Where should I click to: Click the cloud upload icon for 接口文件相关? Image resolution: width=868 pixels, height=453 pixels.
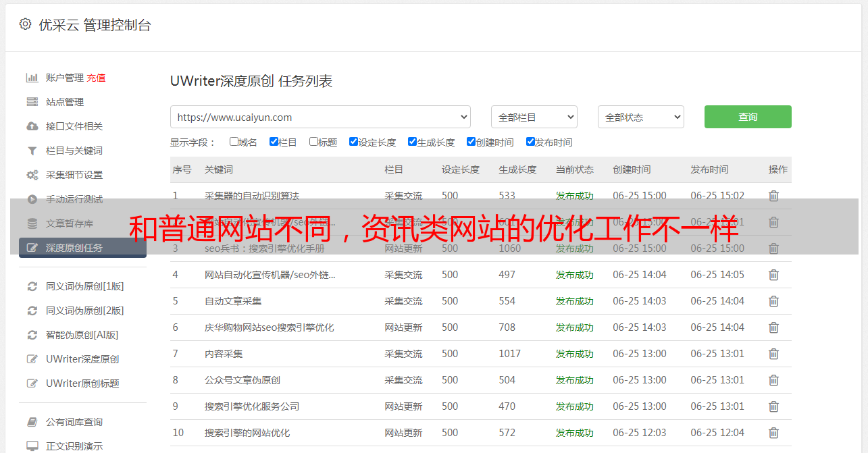pos(32,126)
